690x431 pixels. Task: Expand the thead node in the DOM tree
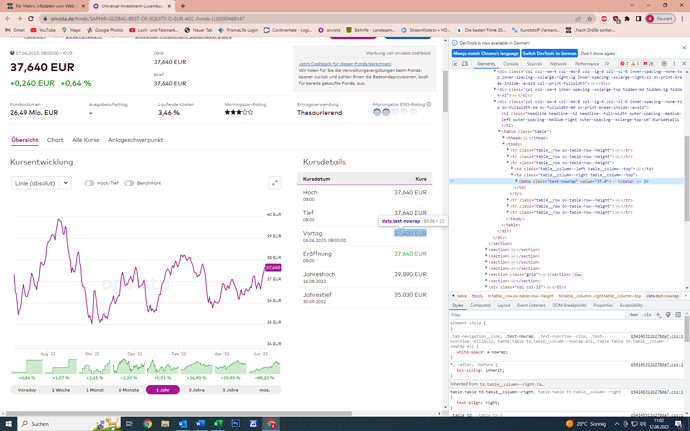[x=504, y=138]
